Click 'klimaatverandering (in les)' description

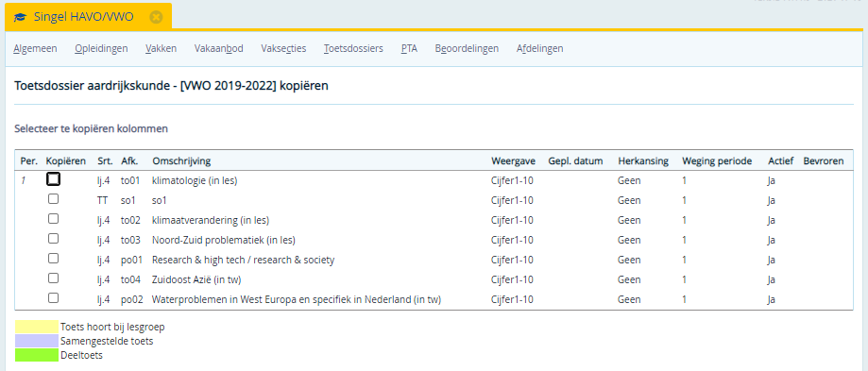(x=211, y=220)
